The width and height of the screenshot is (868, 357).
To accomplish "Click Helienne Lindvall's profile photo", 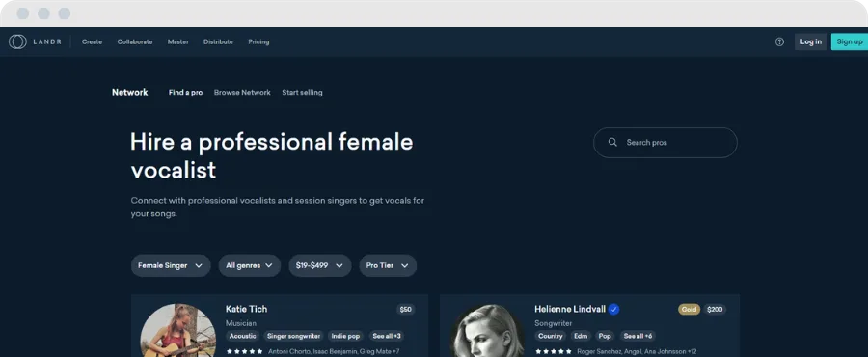I will coord(487,330).
